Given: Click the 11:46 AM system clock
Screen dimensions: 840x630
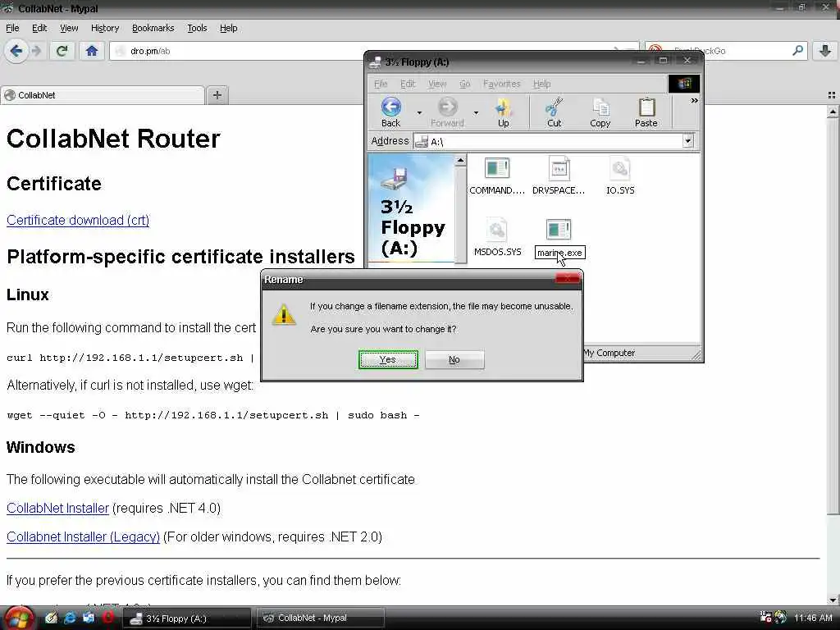Looking at the screenshot, I should coord(813,618).
